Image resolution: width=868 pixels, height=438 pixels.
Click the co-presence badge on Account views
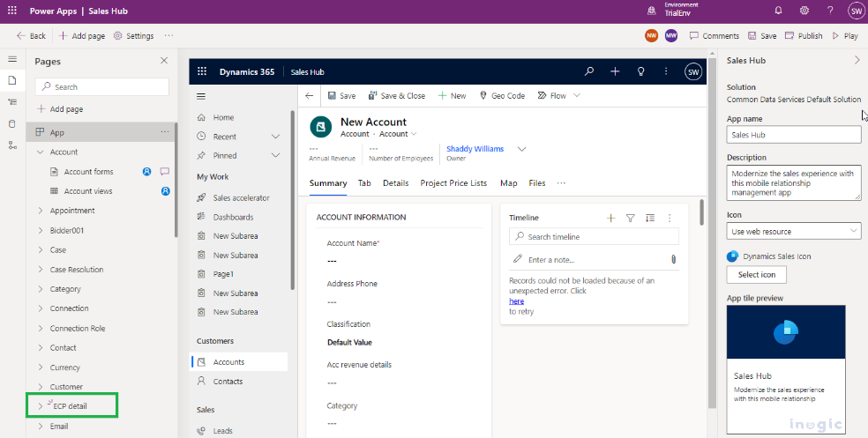tap(166, 190)
